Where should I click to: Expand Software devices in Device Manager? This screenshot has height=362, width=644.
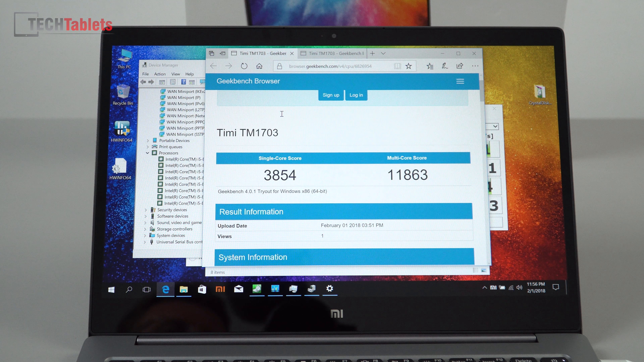click(146, 216)
